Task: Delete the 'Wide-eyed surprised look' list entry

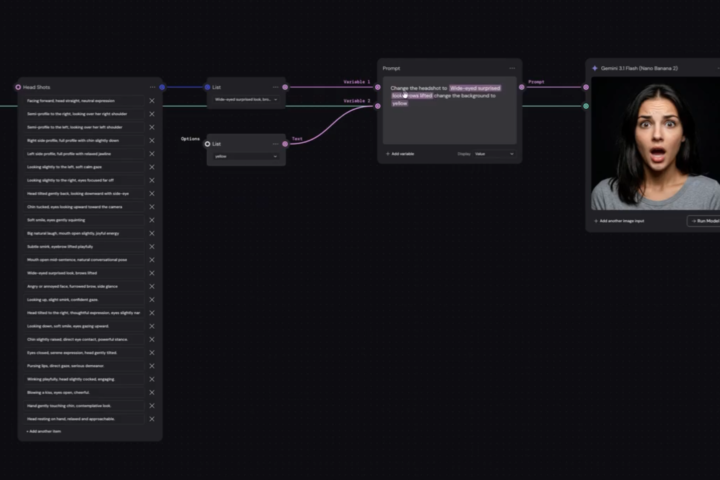Action: (x=152, y=273)
